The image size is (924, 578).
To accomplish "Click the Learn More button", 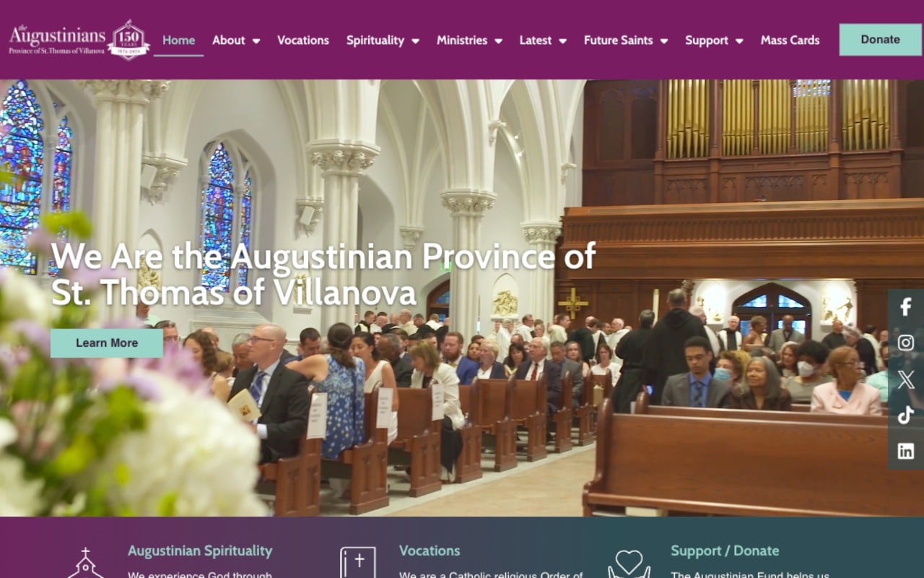I will pyautogui.click(x=107, y=343).
